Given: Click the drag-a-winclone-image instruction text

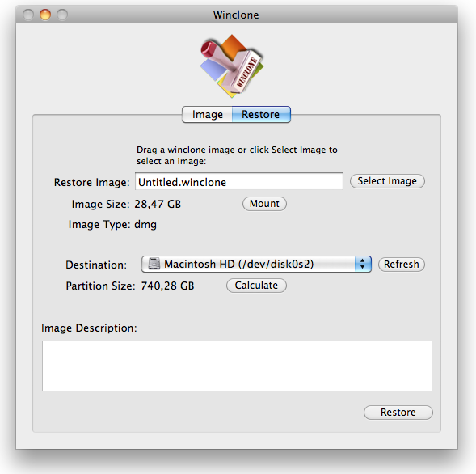Looking at the screenshot, I should coord(237,155).
